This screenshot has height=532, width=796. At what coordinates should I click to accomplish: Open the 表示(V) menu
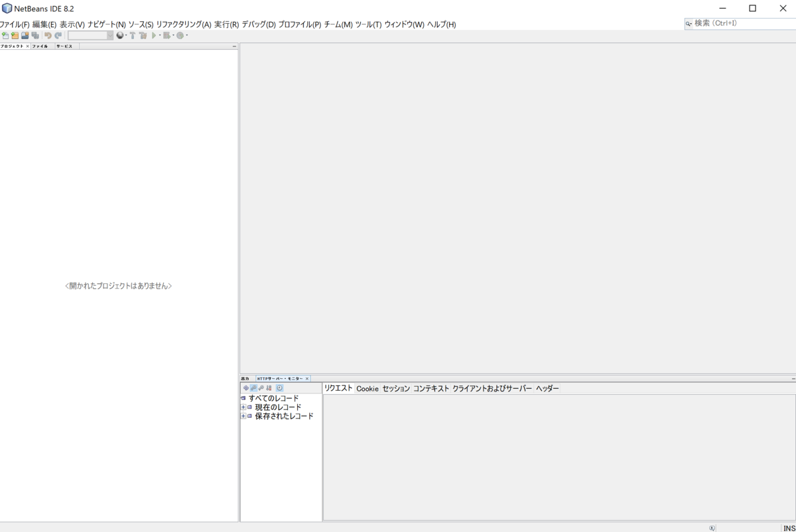72,25
